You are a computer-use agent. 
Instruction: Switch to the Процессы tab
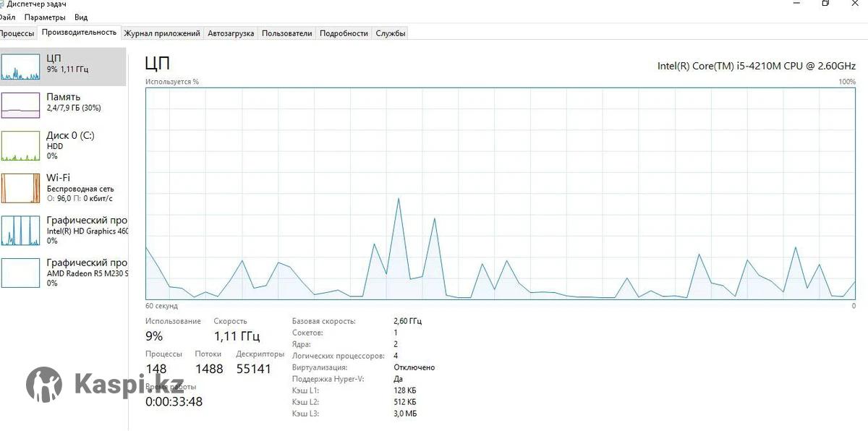click(17, 33)
